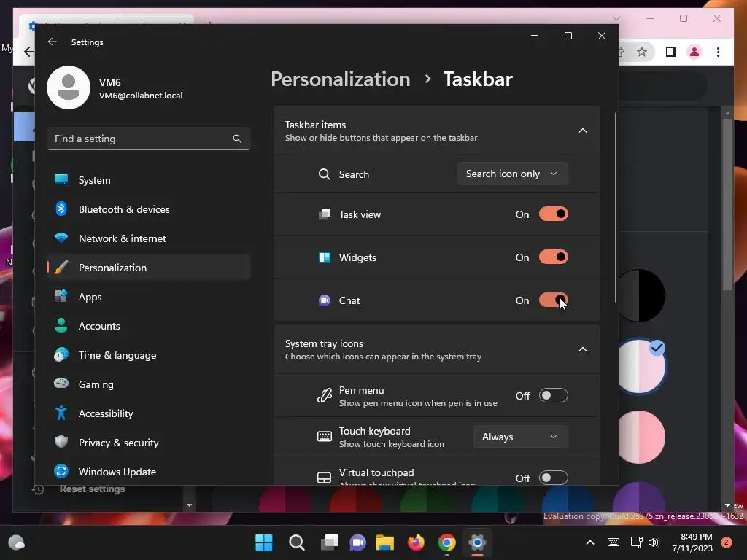Click the scroll-down arrow under Reset settings
Viewport: 747px width, 560px height.
pos(189,505)
